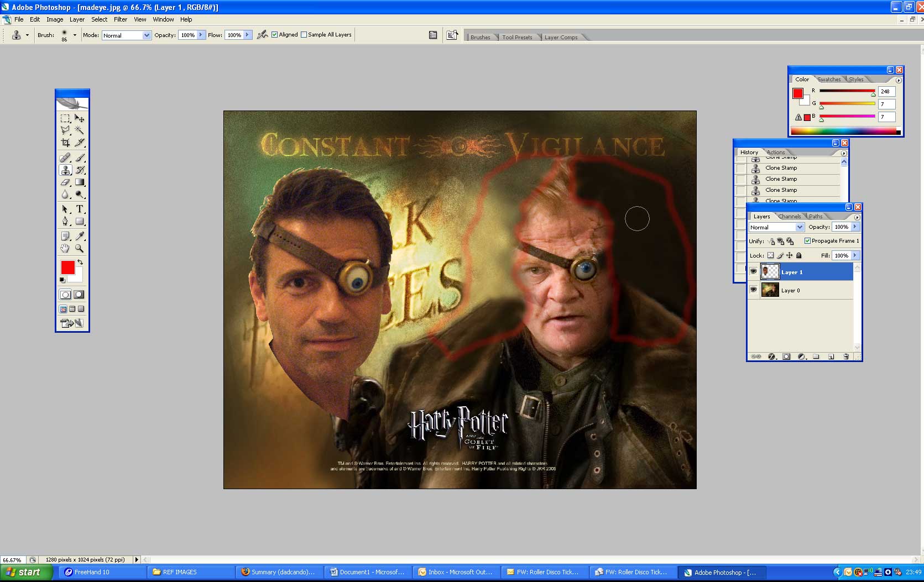Select the Healing Brush tool
The height and width of the screenshot is (582, 924).
click(x=65, y=158)
